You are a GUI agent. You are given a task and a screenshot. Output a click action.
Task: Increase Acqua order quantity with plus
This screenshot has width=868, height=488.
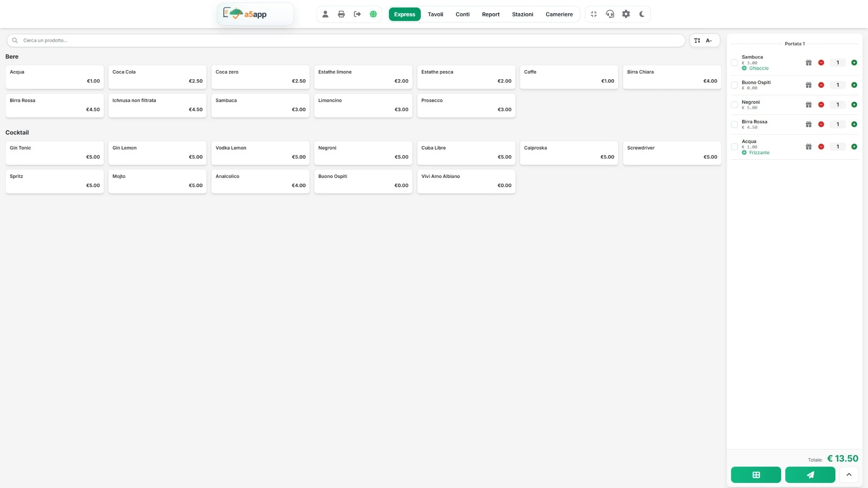click(854, 147)
